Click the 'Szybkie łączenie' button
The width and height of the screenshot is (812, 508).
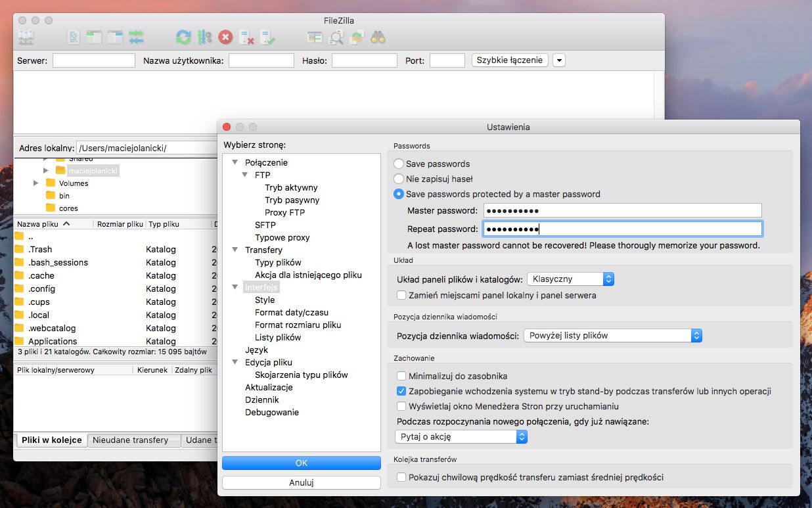510,60
